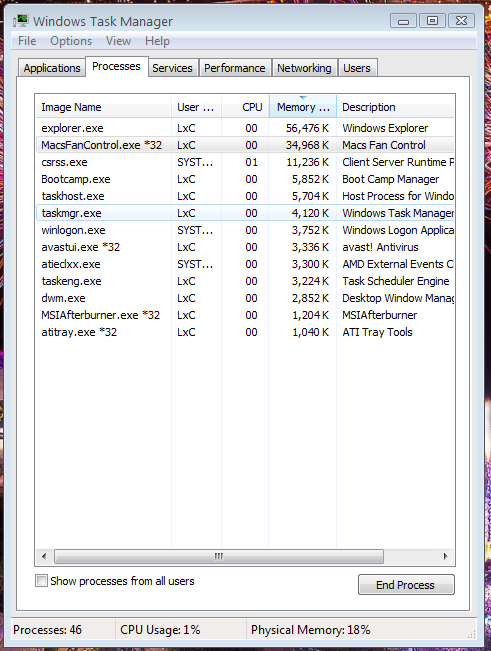Sort by Description column header

(396, 107)
